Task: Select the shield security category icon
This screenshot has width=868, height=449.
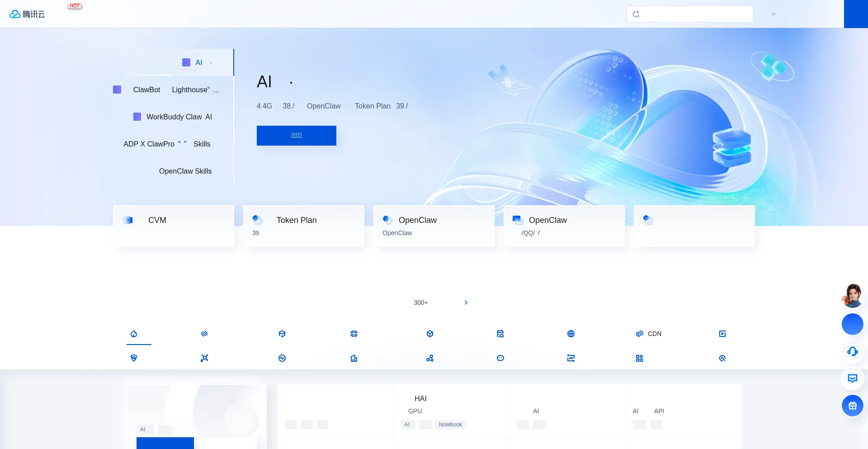Action: (x=134, y=358)
